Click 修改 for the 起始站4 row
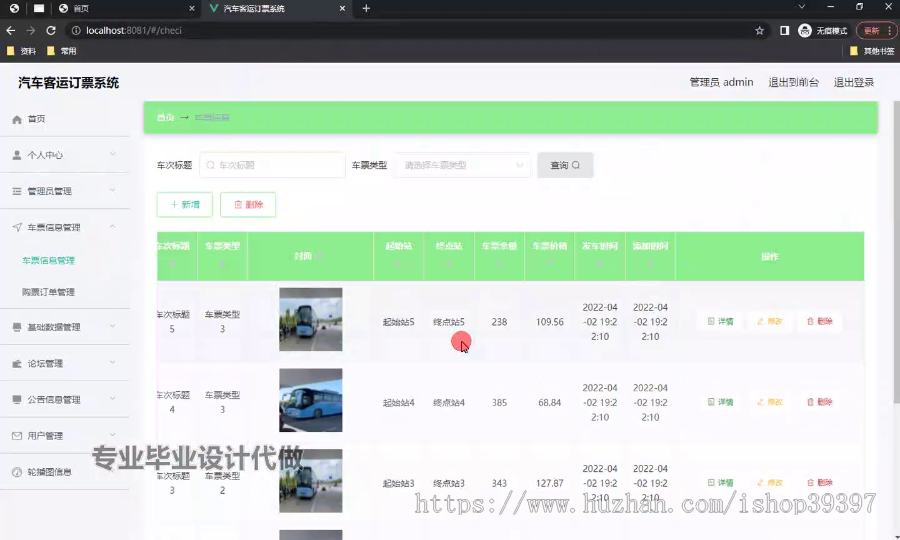Screen dimensions: 900x540 pyautogui.click(x=770, y=402)
